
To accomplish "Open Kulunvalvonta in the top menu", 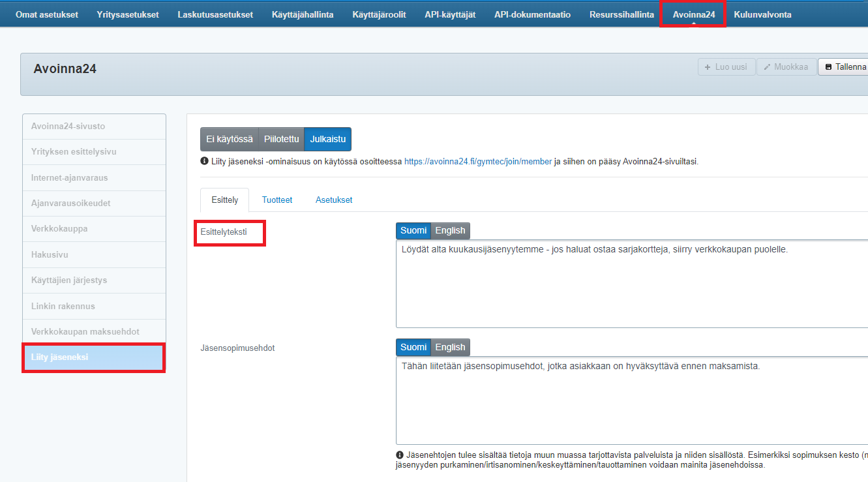I will coord(762,14).
